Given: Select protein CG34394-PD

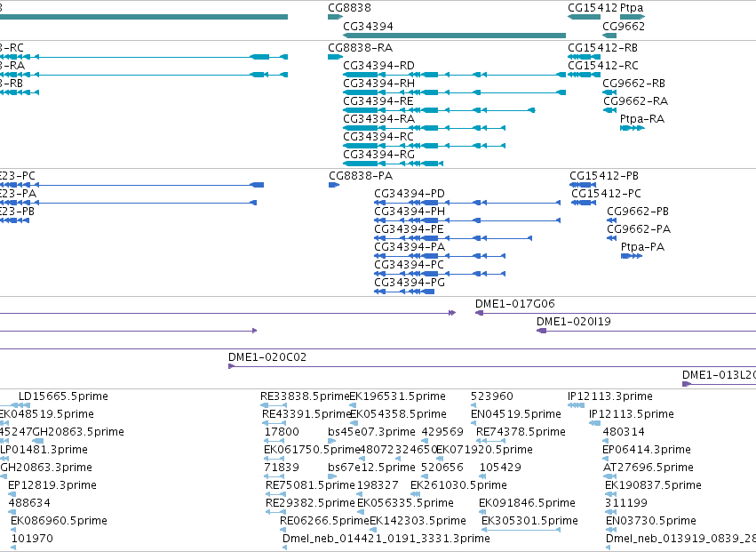Looking at the screenshot, I should 410,194.
